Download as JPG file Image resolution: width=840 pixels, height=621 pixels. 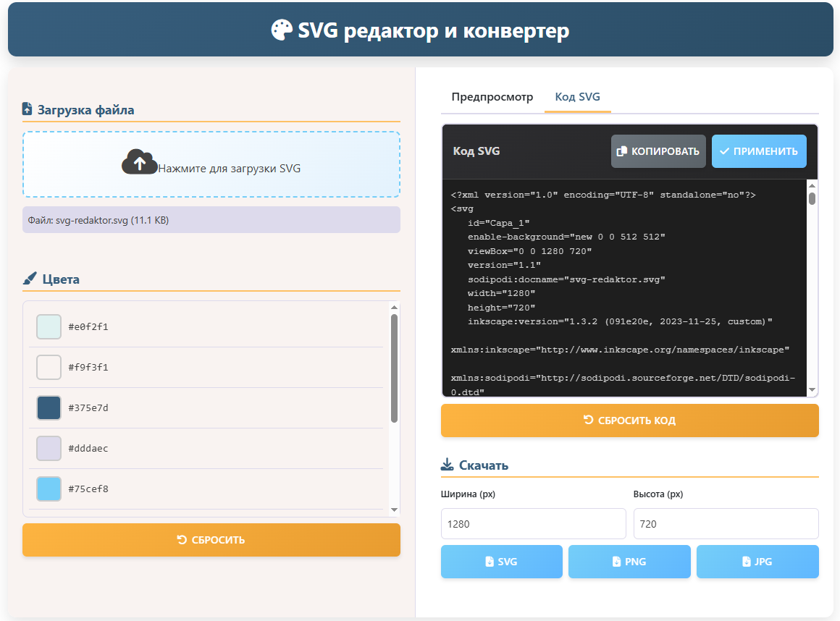[x=757, y=562]
